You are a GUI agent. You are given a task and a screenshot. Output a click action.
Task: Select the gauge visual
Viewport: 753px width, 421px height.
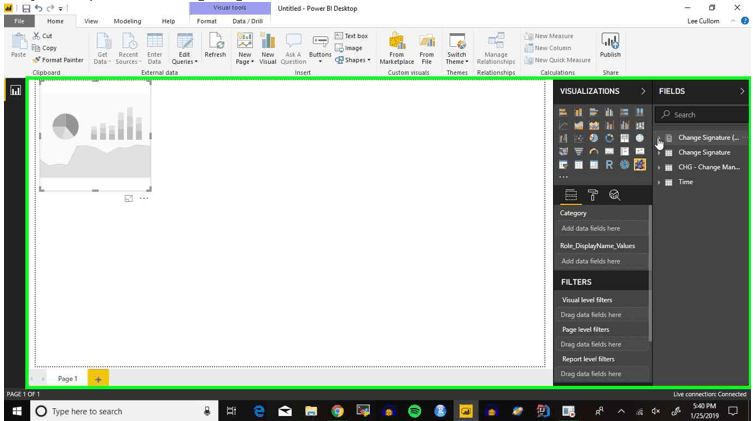point(594,151)
